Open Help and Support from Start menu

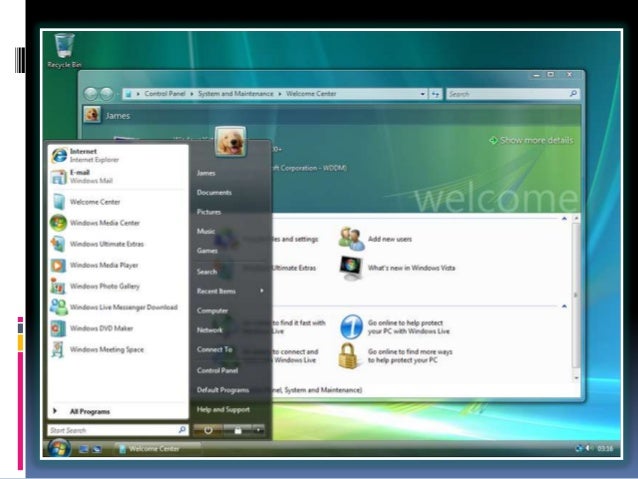coord(223,409)
